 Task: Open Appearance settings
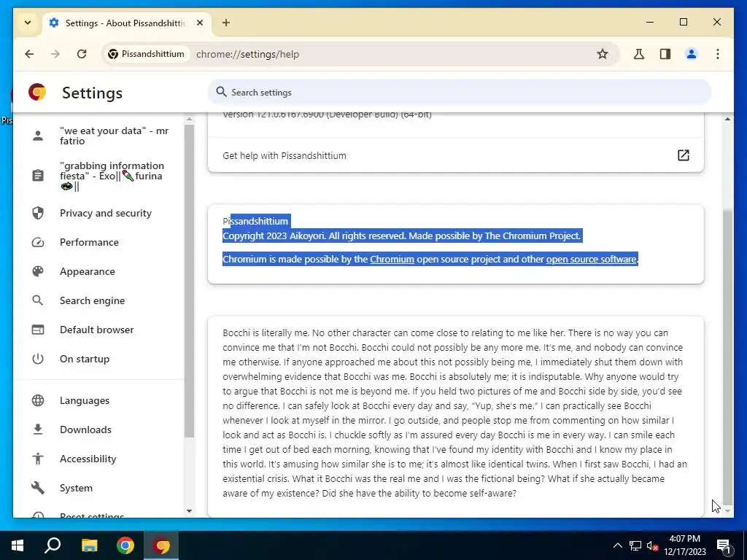(100, 271)
